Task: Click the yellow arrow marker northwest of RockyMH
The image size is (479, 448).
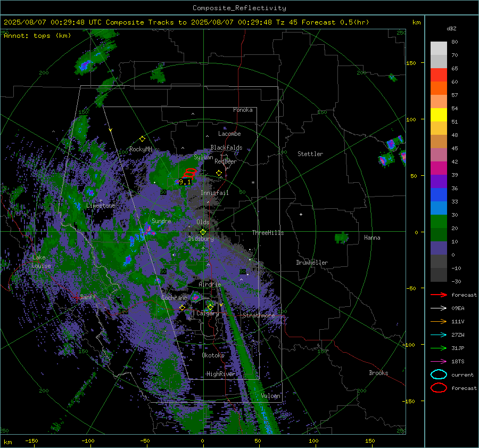Action: 111,130
